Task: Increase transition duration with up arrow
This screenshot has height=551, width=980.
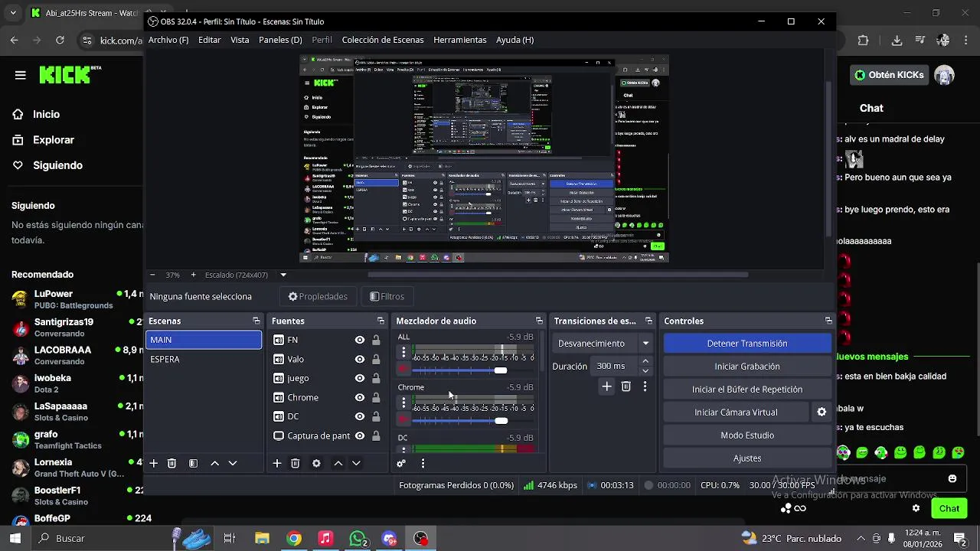Action: 645,361
